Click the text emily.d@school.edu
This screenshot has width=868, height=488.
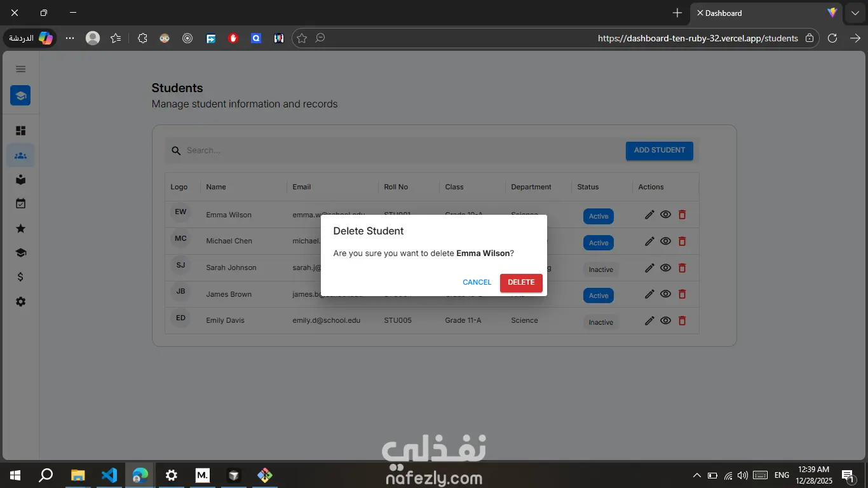[327, 320]
